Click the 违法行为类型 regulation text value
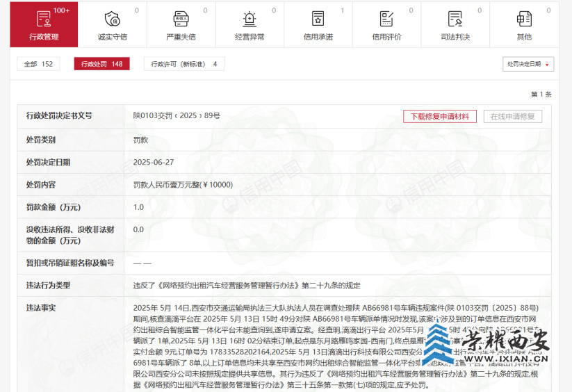 point(247,285)
